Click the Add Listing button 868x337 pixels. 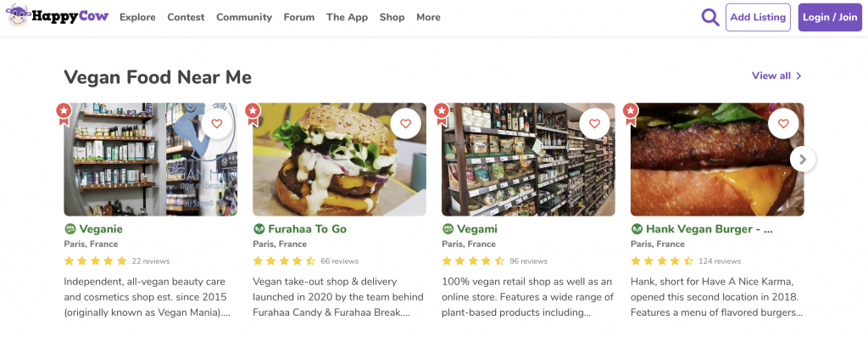click(x=758, y=17)
